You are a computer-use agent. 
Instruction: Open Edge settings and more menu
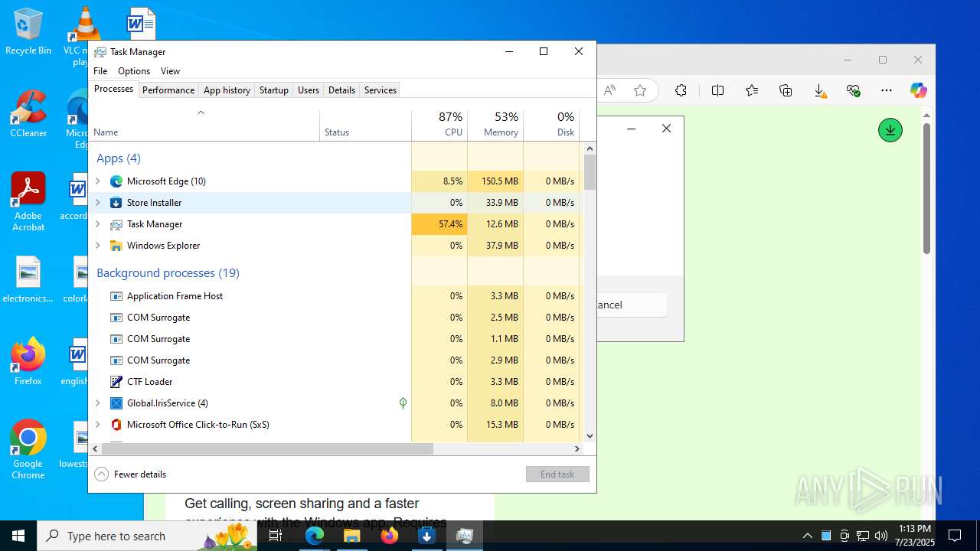[x=887, y=90]
